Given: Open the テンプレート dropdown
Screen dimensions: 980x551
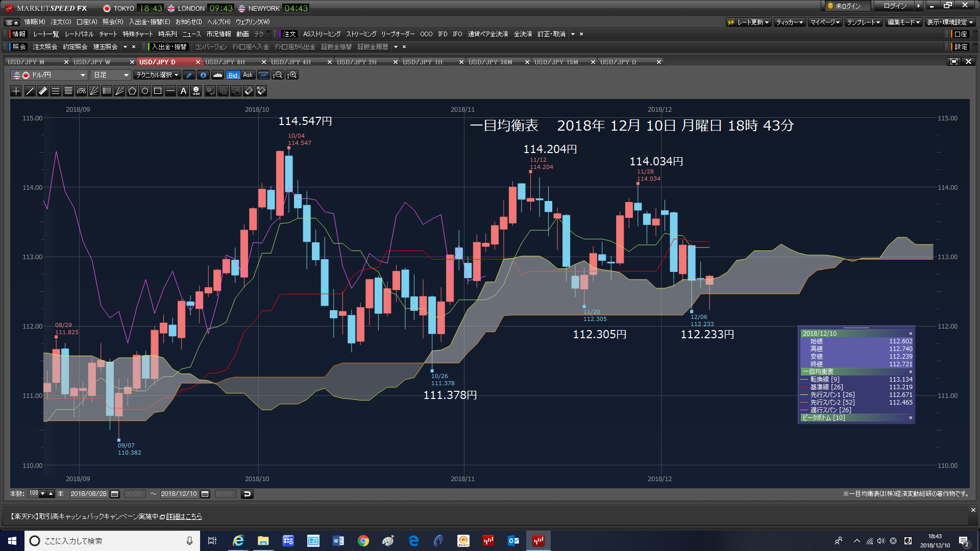Looking at the screenshot, I should 864,22.
